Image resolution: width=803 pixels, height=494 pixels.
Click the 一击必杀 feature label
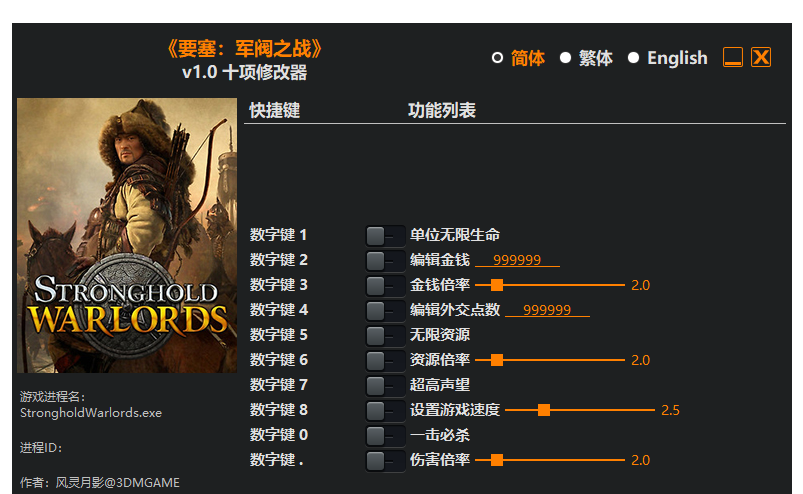[x=440, y=435]
